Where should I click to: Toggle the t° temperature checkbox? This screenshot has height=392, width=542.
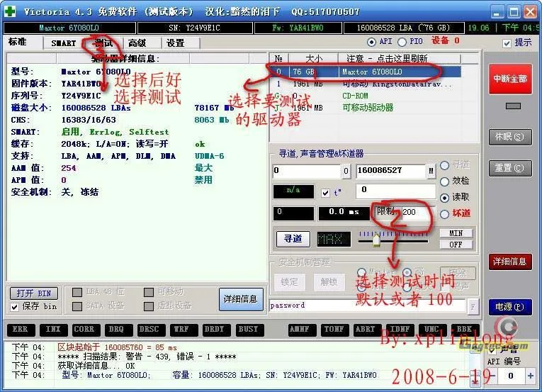click(x=325, y=193)
